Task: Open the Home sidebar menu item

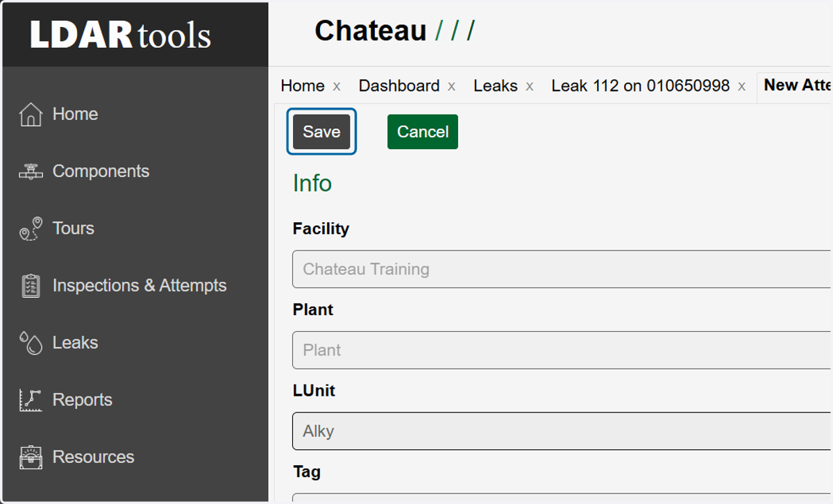Action: (75, 114)
